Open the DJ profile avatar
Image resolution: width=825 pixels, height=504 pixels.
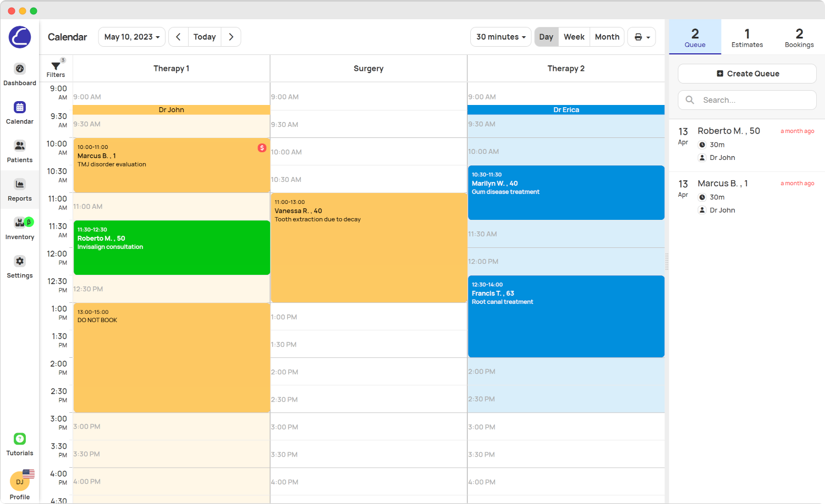(x=20, y=481)
